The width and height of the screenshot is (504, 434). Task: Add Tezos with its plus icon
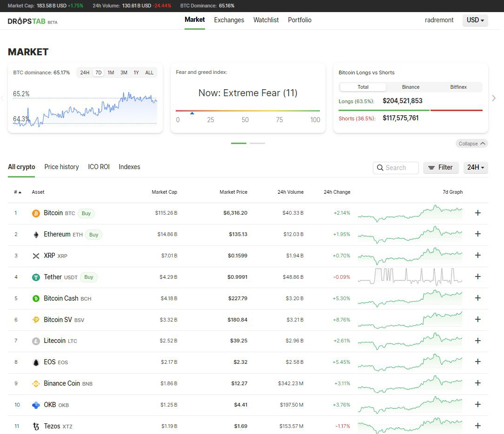478,426
